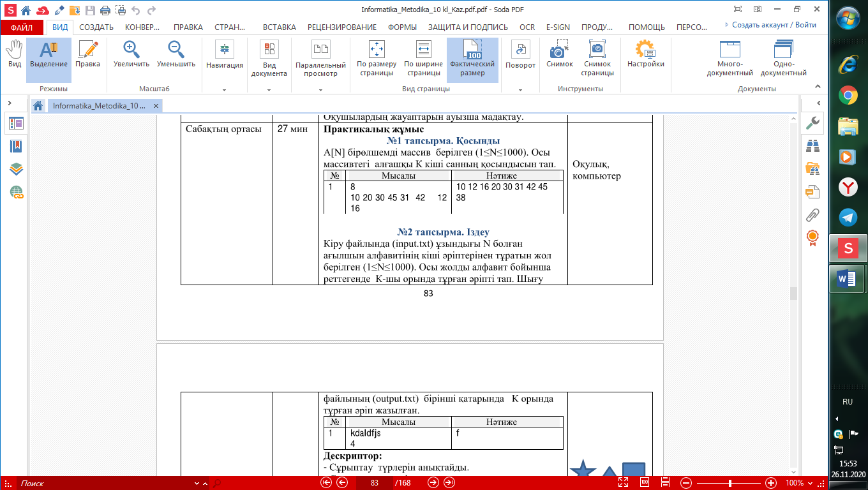This screenshot has width=868, height=490.
Task: Open the 'РЕЦЕНЗИРОВАНИЕ' ribbon tab
Action: pos(342,27)
